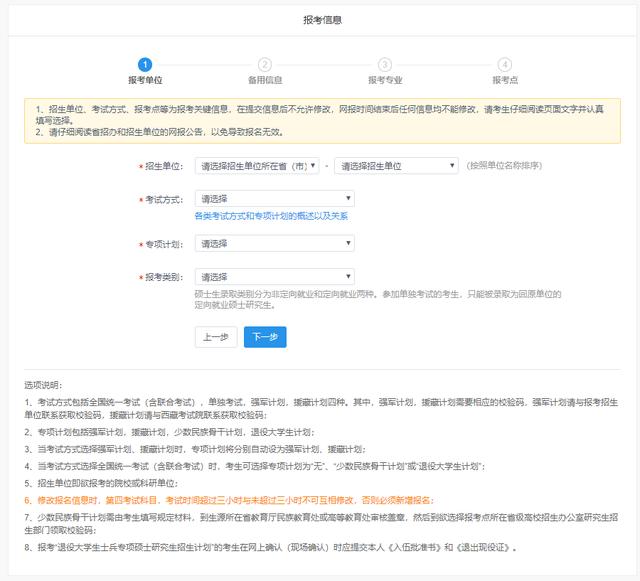Expand the 专项计划 dropdown
Screen dimensions: 640x581
275,244
